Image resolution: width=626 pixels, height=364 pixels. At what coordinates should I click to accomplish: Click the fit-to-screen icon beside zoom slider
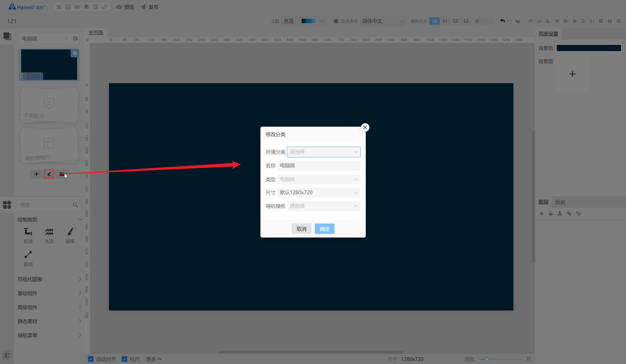coord(529,359)
